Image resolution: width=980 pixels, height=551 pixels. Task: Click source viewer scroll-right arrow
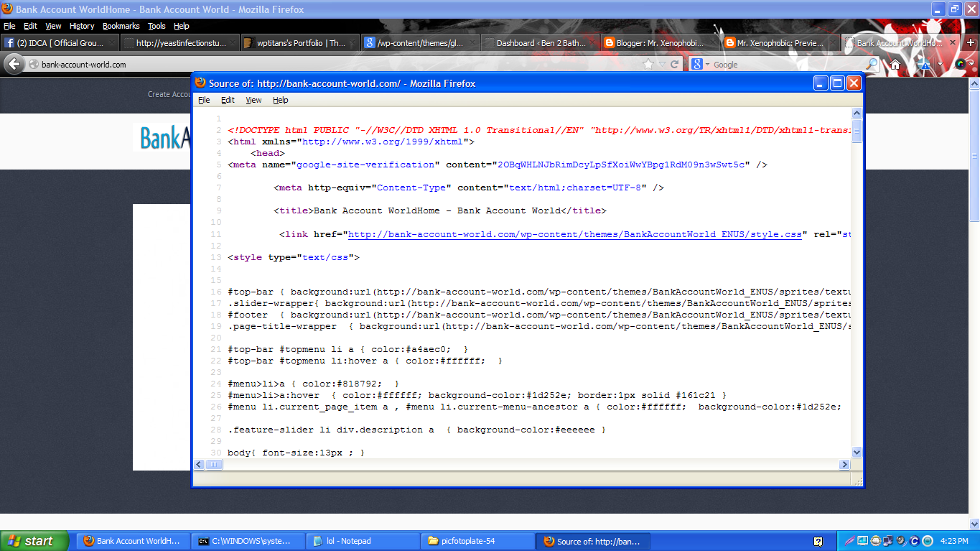(x=845, y=465)
